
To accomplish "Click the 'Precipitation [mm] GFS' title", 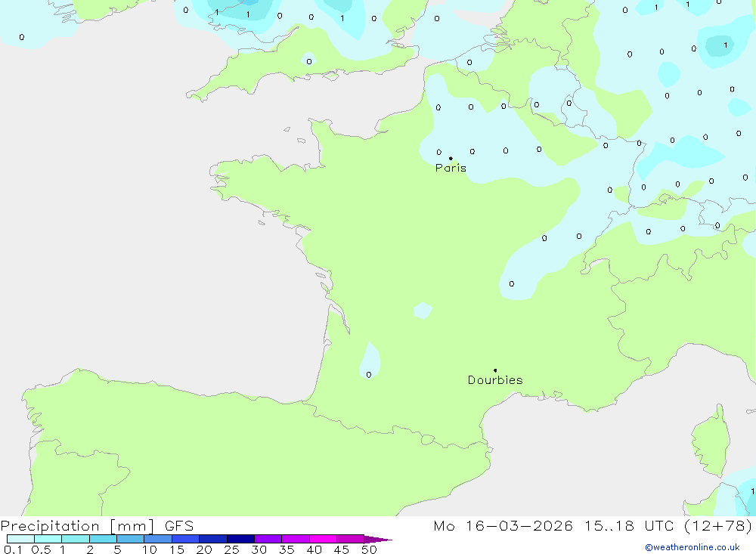I will coord(97,525).
